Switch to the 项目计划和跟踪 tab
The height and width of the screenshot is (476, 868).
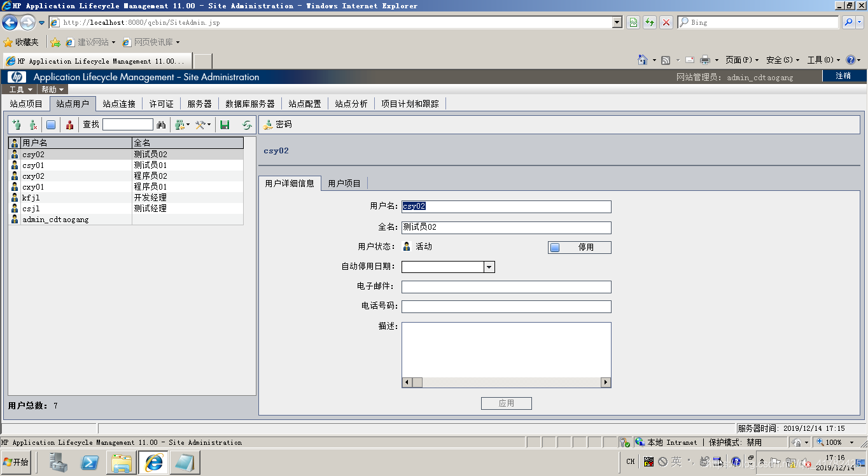pos(410,104)
